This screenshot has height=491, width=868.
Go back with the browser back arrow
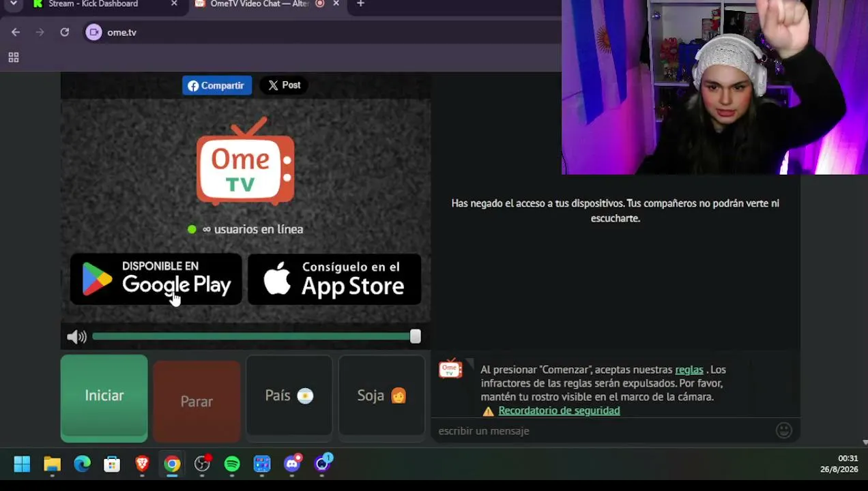(x=16, y=32)
